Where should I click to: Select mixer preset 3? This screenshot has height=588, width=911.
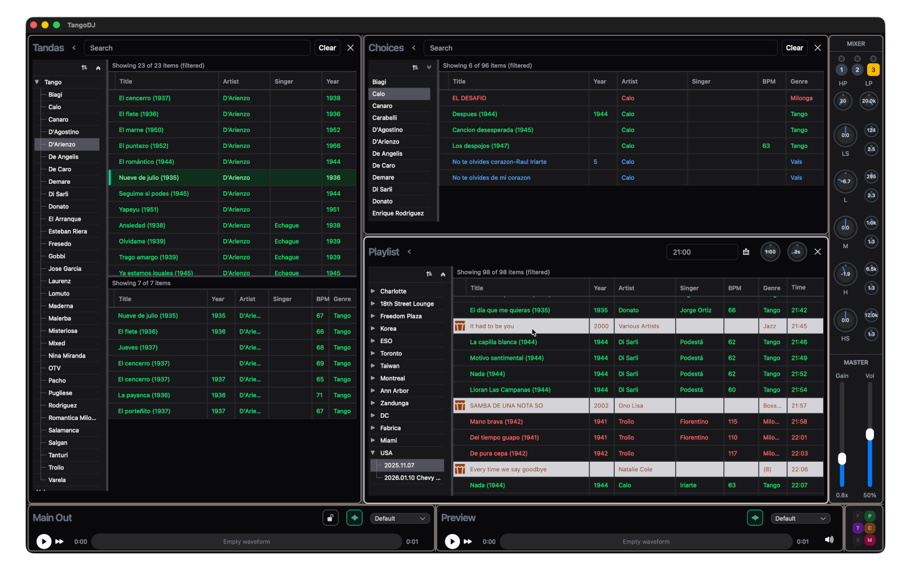[873, 69]
